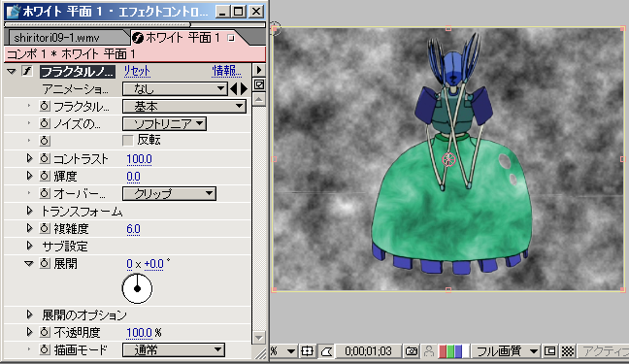Toggle the transparency grid checkerboard icon
The height and width of the screenshot is (364, 629).
(x=568, y=351)
